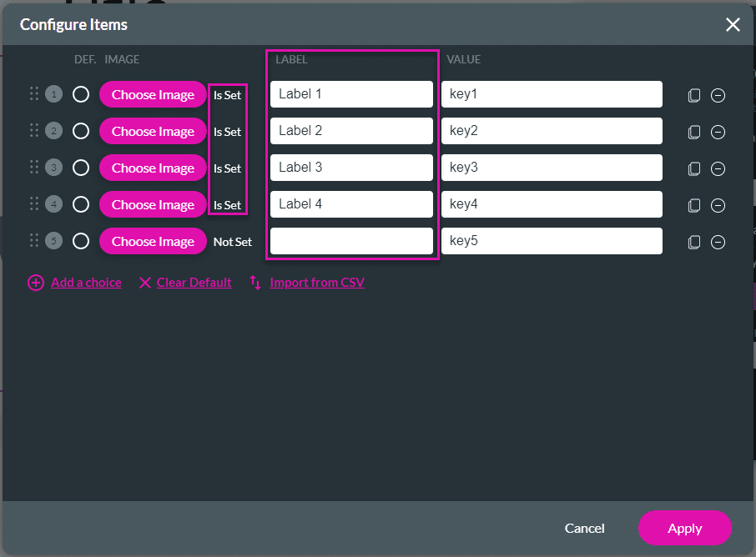The height and width of the screenshot is (557, 756).
Task: Select choice 1 as the default
Action: 80,93
